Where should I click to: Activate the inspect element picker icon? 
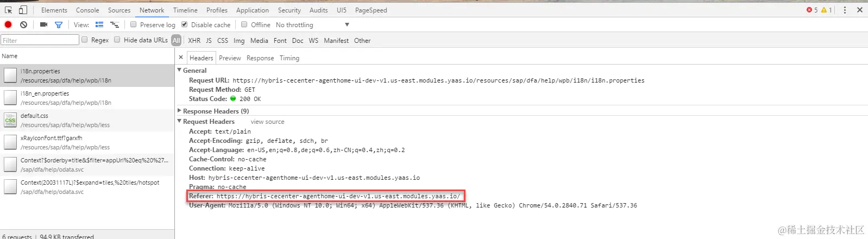tap(8, 10)
